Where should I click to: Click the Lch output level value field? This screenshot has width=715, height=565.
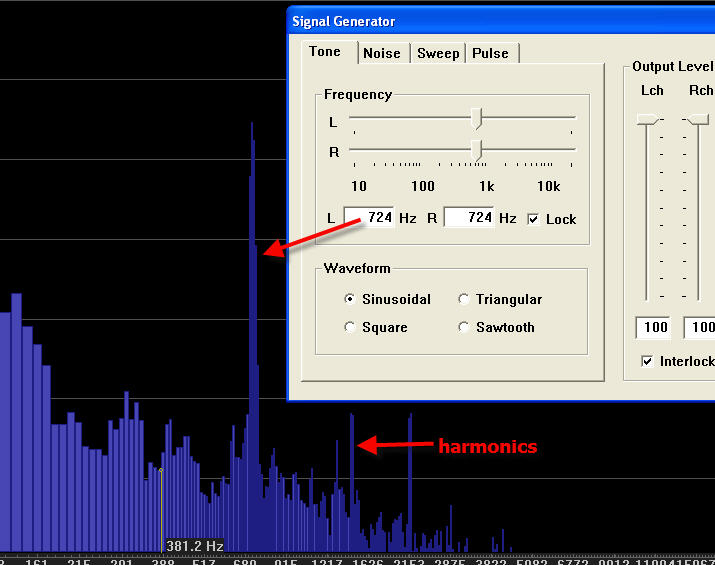653,327
